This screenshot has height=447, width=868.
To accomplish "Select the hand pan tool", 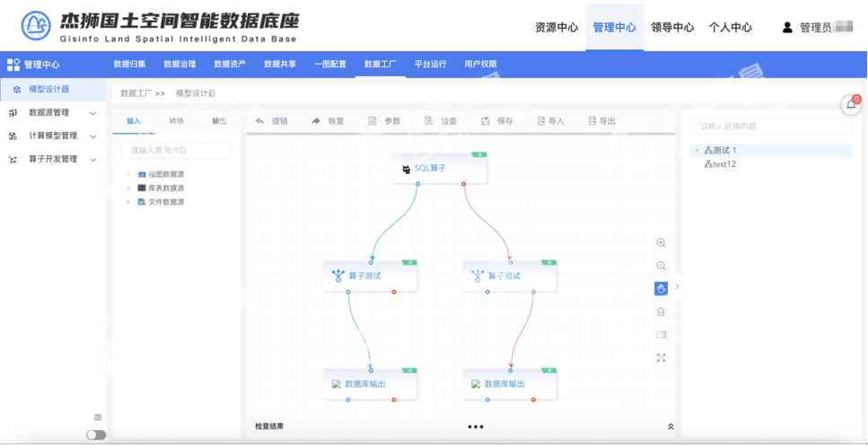I will [661, 289].
